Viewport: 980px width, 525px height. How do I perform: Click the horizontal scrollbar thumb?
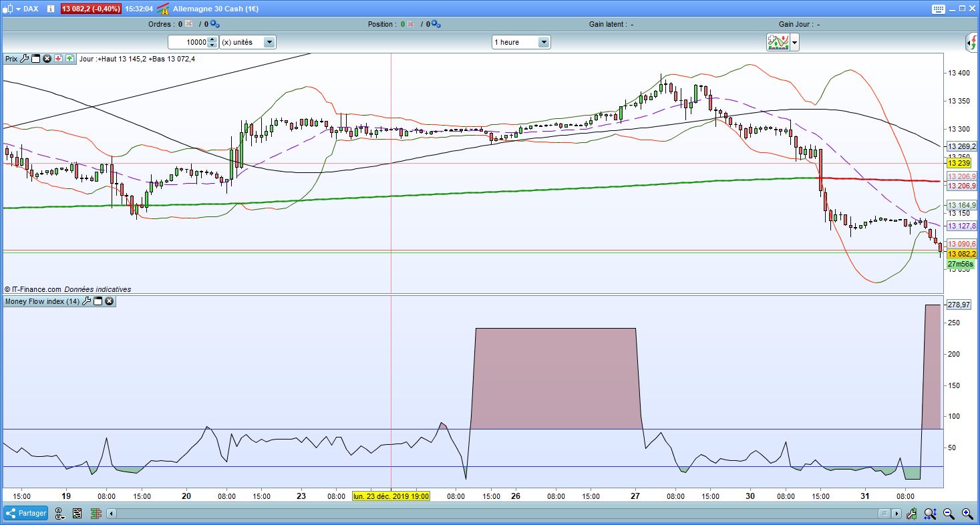884,514
